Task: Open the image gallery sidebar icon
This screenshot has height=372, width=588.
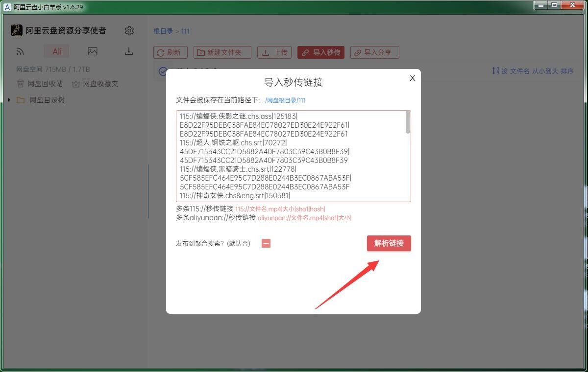Action: click(x=93, y=51)
